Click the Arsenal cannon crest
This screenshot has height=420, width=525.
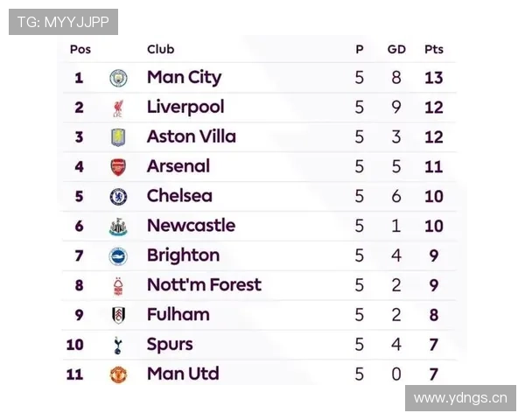tap(118, 167)
